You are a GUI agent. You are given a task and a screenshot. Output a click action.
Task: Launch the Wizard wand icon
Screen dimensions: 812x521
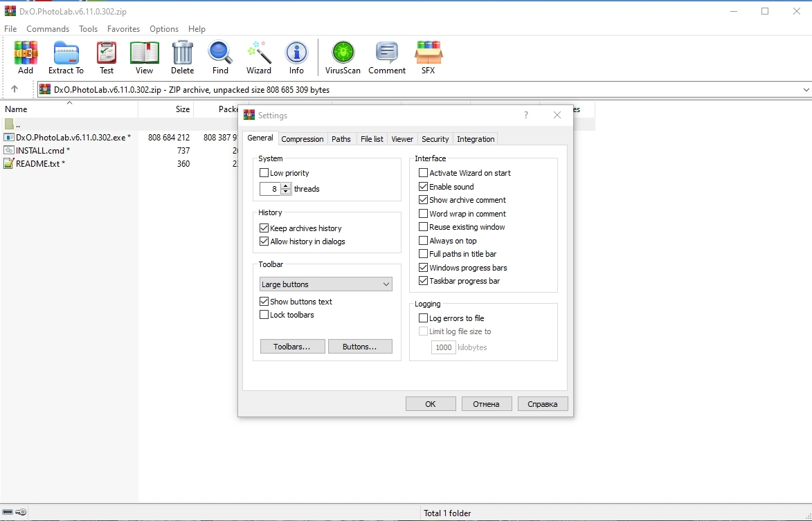pos(258,53)
